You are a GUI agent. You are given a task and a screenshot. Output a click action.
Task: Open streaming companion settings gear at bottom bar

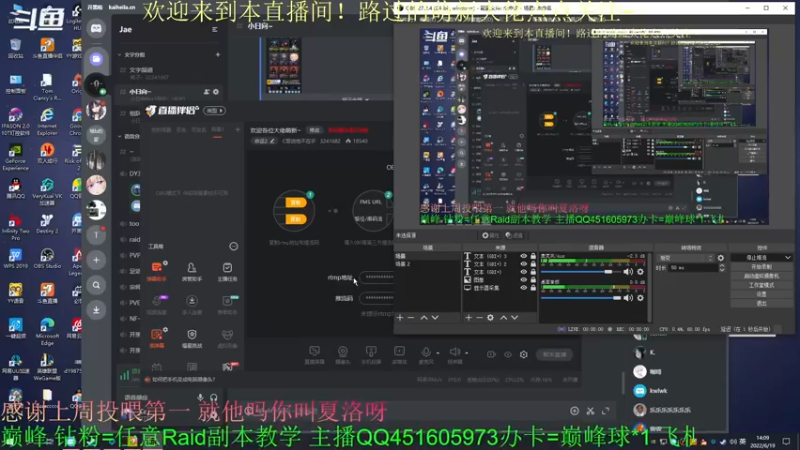[524, 355]
